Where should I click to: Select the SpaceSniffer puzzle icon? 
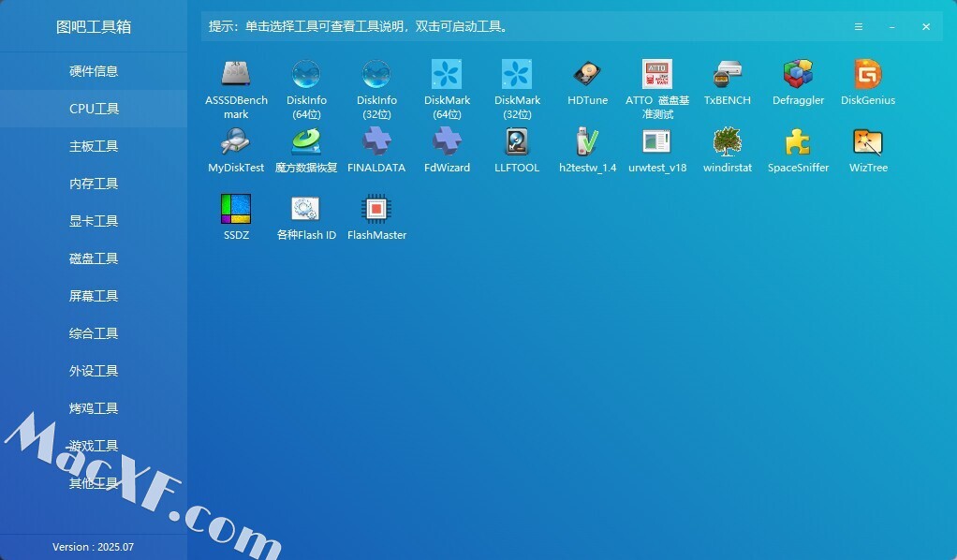pyautogui.click(x=799, y=141)
